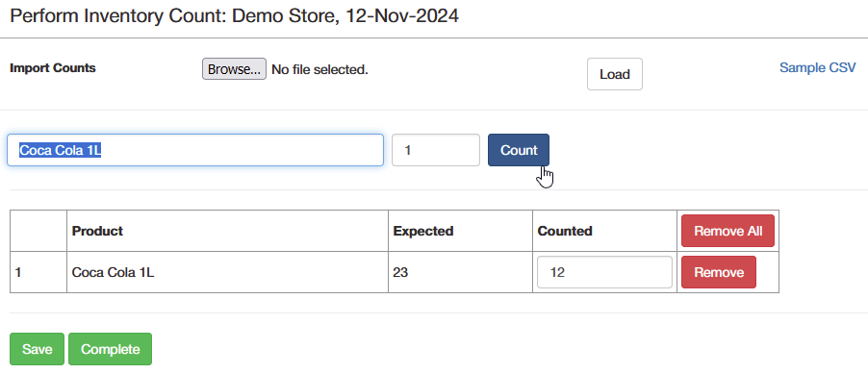Image resolution: width=868 pixels, height=374 pixels.
Task: Click the Load button
Action: (x=615, y=74)
